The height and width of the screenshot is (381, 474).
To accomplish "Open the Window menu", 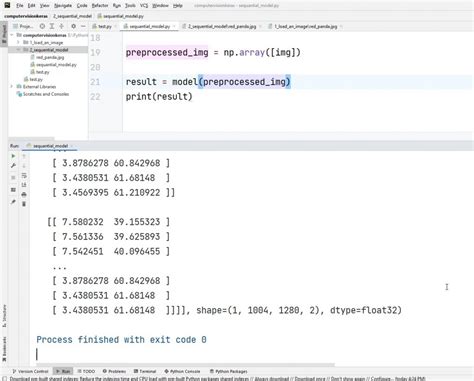I will [160, 6].
